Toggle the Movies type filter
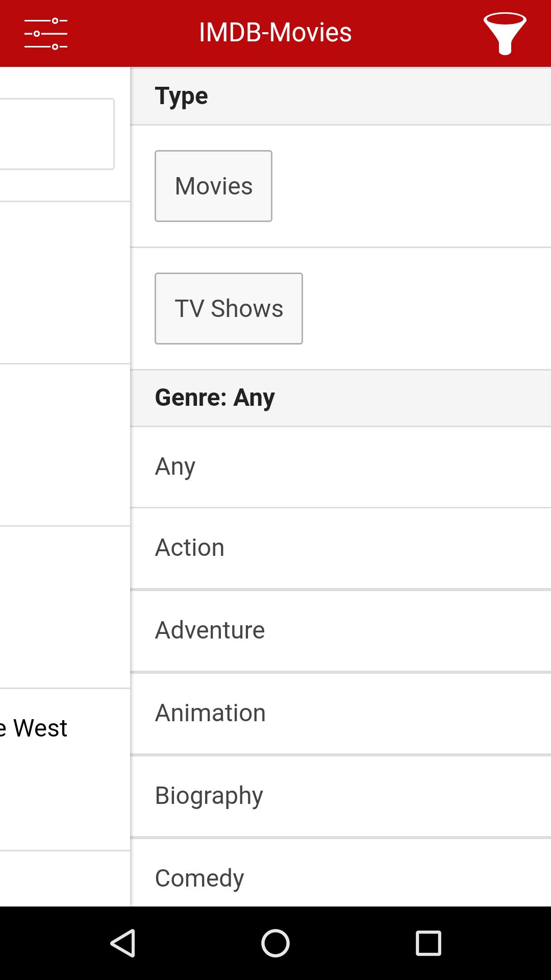 (x=213, y=186)
